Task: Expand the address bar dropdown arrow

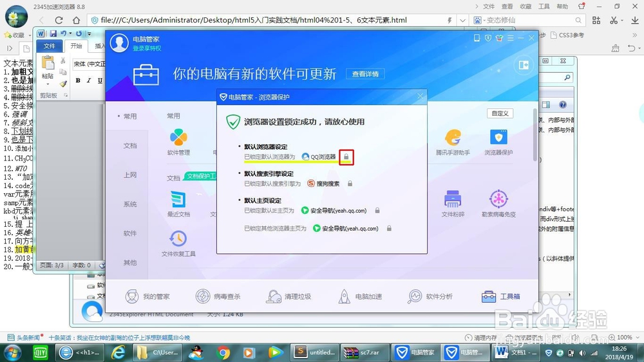Action: 462,20
